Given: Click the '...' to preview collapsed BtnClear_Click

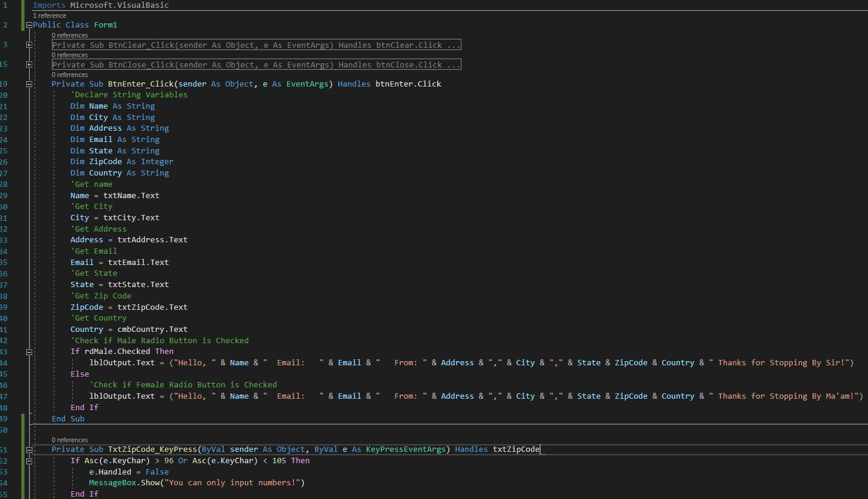Looking at the screenshot, I should pyautogui.click(x=455, y=44).
